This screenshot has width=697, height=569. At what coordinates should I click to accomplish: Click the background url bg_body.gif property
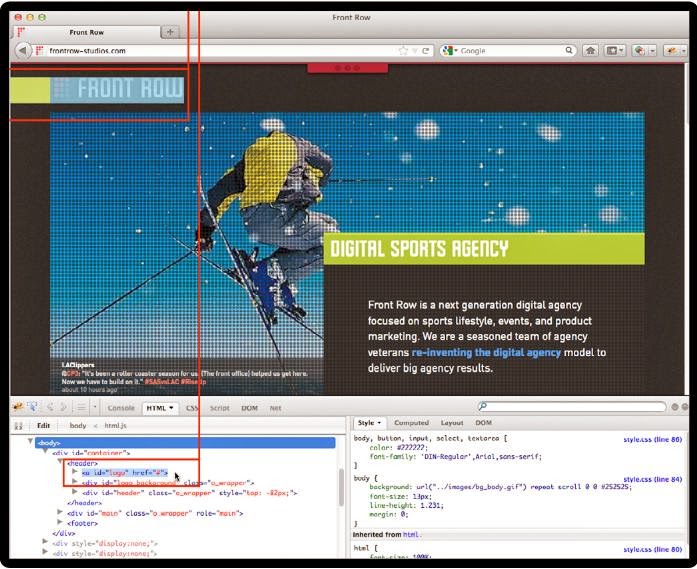[500, 487]
